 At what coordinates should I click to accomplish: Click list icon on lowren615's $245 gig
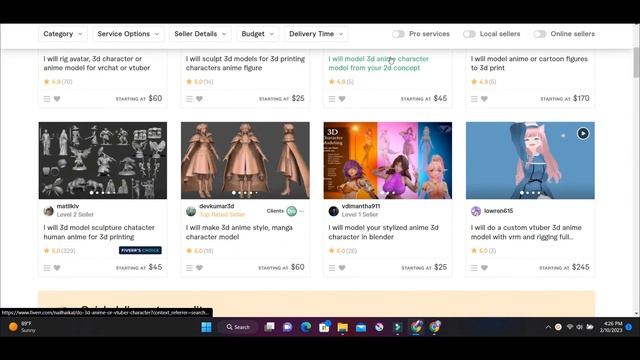(x=474, y=268)
